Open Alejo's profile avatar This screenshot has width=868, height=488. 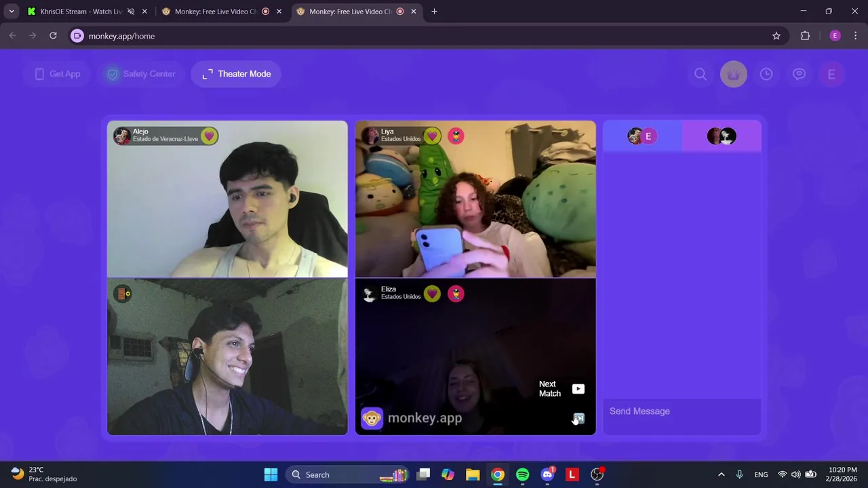pos(122,136)
